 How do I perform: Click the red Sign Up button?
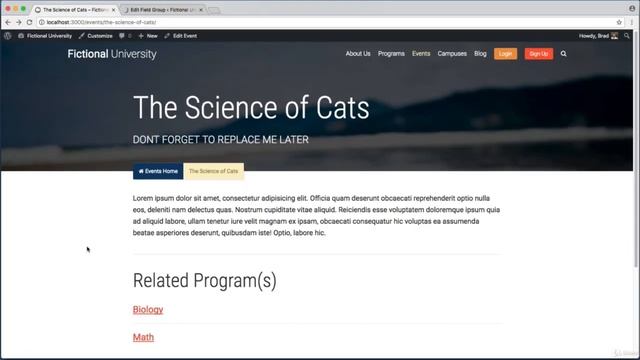(539, 53)
